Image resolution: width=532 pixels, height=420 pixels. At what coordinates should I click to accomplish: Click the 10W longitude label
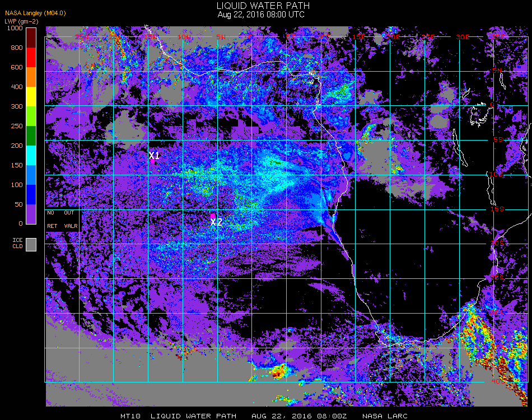coord(184,37)
